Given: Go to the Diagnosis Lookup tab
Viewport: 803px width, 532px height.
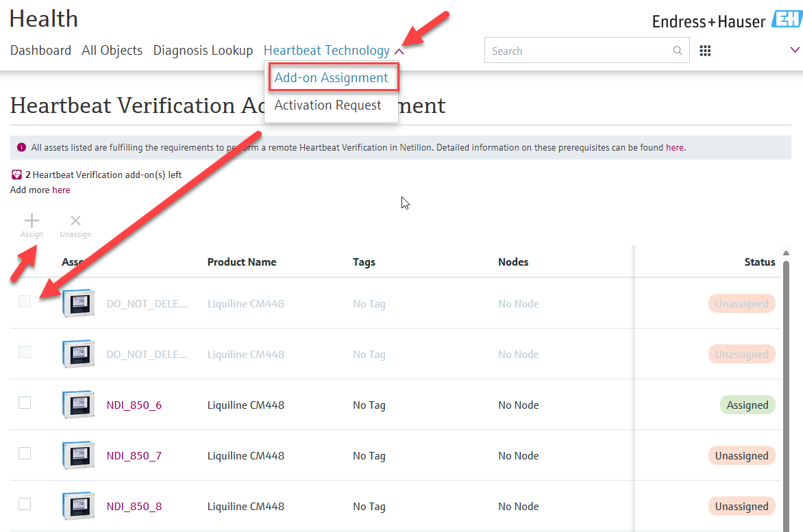Looking at the screenshot, I should pos(203,51).
